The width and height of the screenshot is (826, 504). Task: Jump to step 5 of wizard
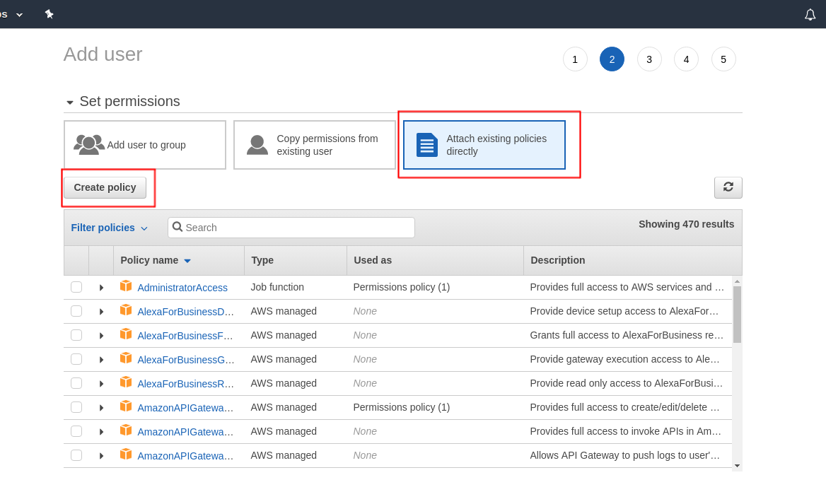point(723,59)
